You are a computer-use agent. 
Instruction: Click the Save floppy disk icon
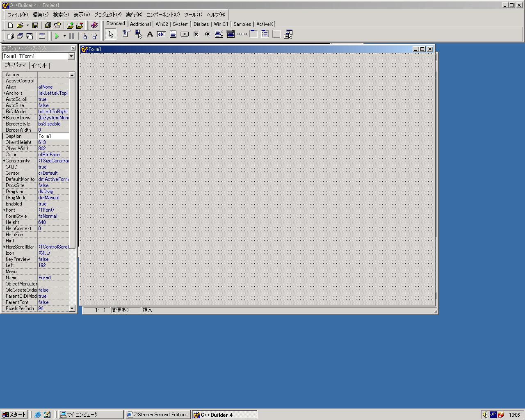pos(35,25)
